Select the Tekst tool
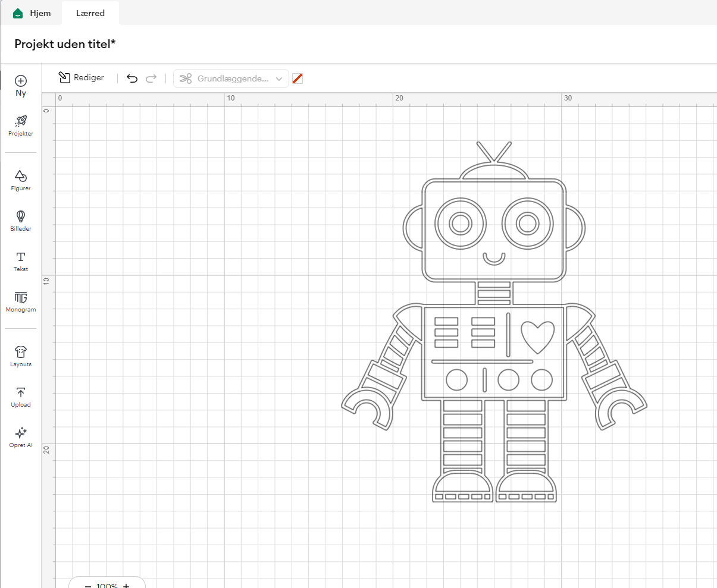 21,261
